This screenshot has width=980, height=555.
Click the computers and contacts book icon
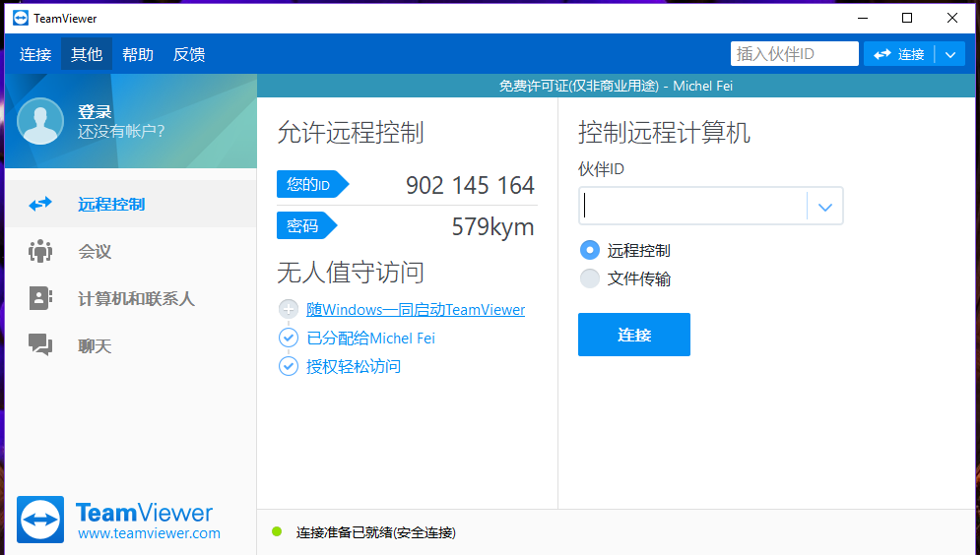coord(40,298)
